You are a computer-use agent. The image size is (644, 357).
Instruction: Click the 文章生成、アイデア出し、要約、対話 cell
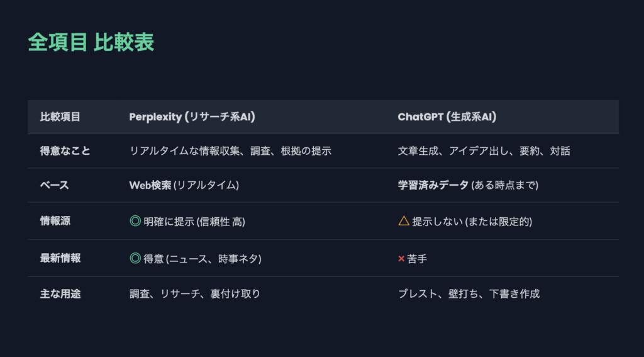click(x=484, y=151)
